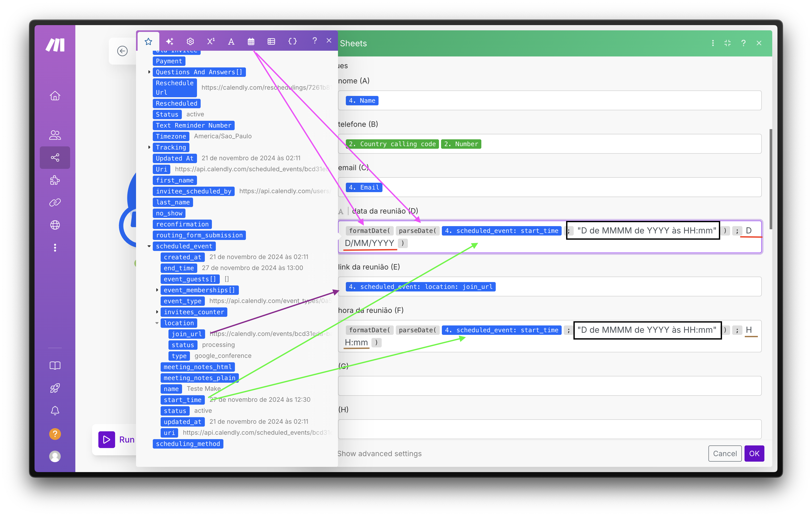Click the OK button
Image resolution: width=812 pixels, height=516 pixels.
coord(754,454)
